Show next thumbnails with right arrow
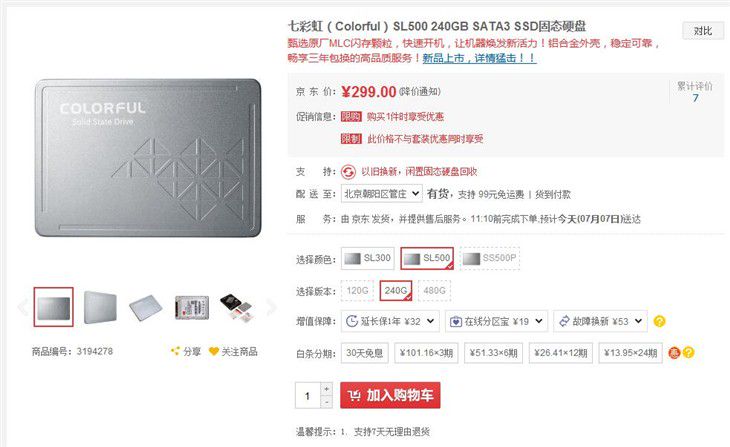 pos(271,307)
